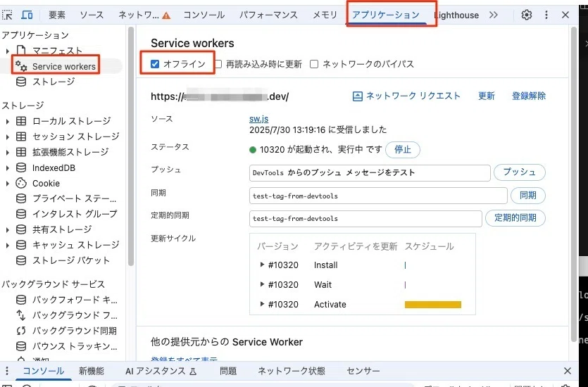Focus the 同期 tag input field

pos(378,196)
